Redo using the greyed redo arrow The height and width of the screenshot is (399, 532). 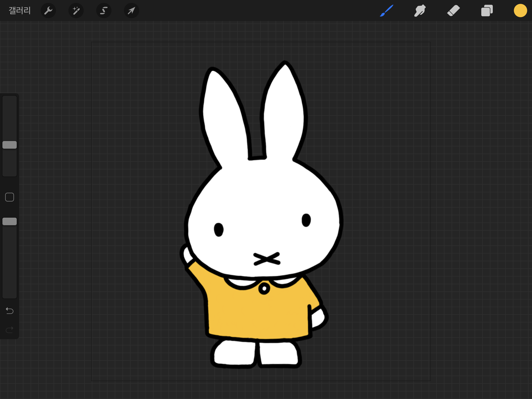[x=10, y=330]
